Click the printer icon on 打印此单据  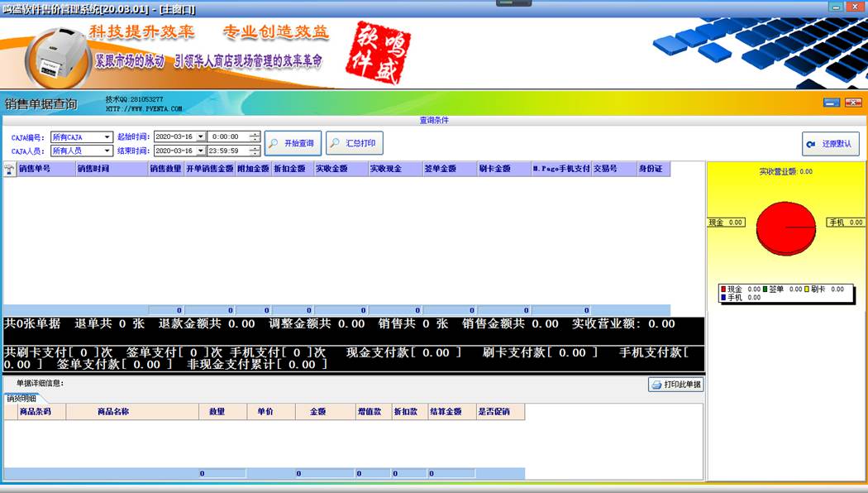pos(656,385)
